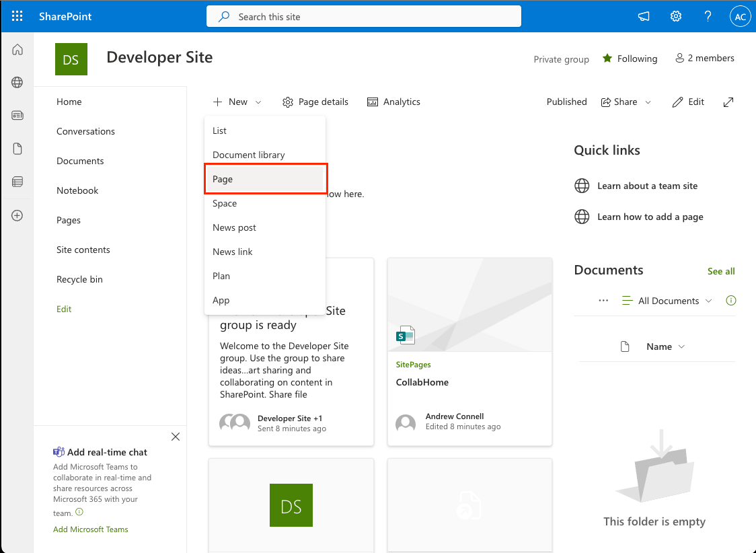Choose Plan in the New menu
This screenshot has width=756, height=553.
(265, 276)
